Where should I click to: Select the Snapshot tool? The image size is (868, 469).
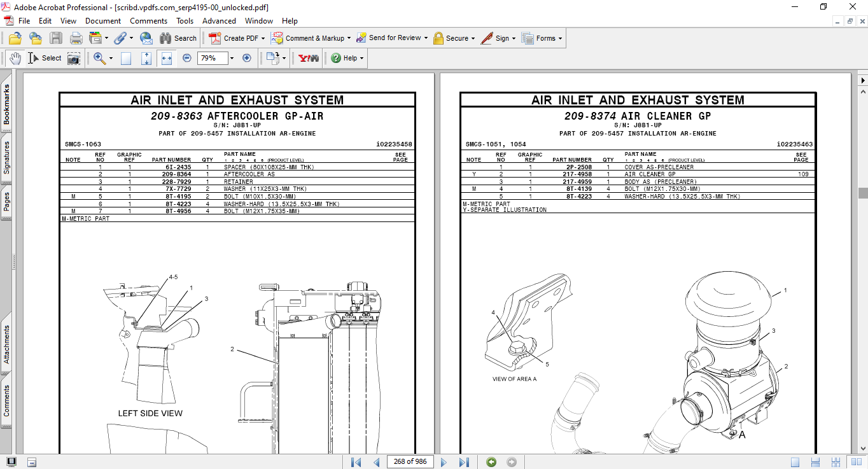coord(74,58)
